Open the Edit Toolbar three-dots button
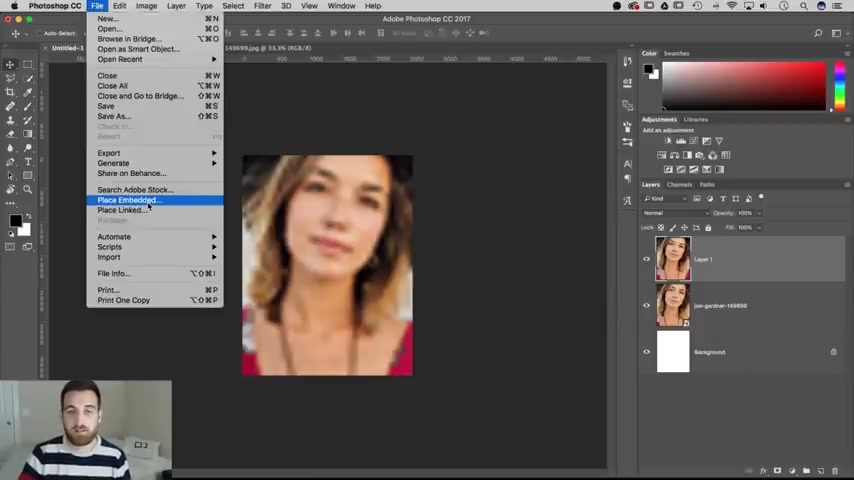The height and width of the screenshot is (480, 854). tap(10, 203)
